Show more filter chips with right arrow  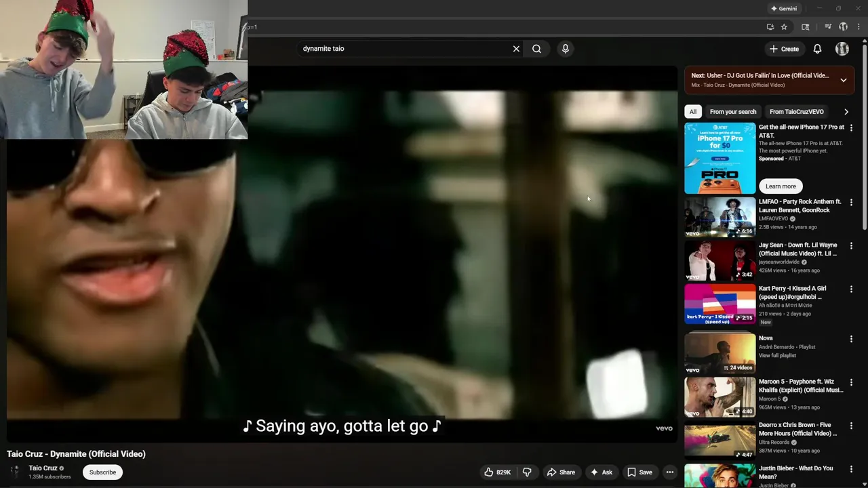[846, 112]
